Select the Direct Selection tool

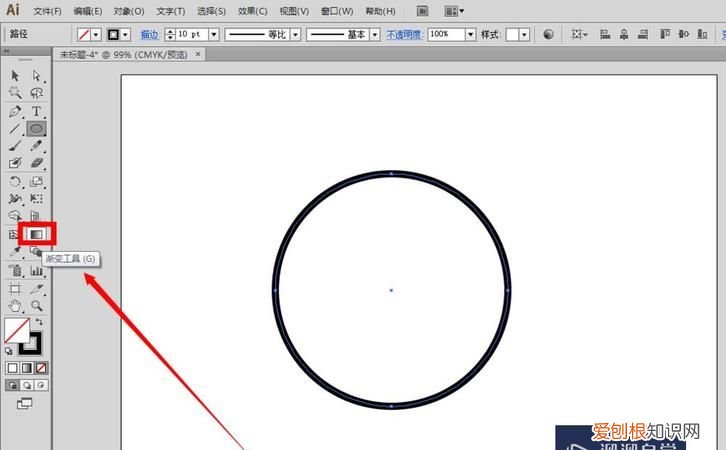[37, 75]
